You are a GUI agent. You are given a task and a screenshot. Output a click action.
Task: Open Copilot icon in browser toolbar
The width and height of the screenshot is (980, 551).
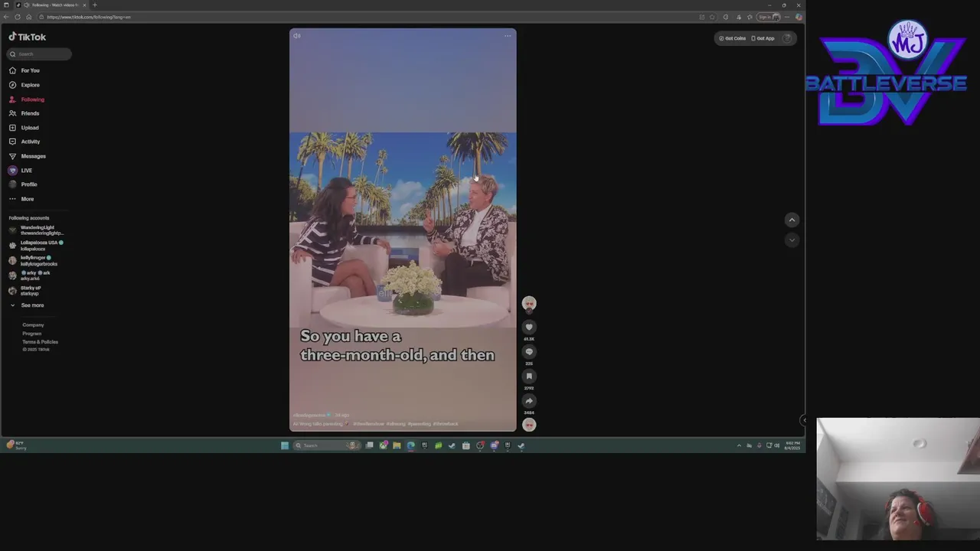pos(799,17)
